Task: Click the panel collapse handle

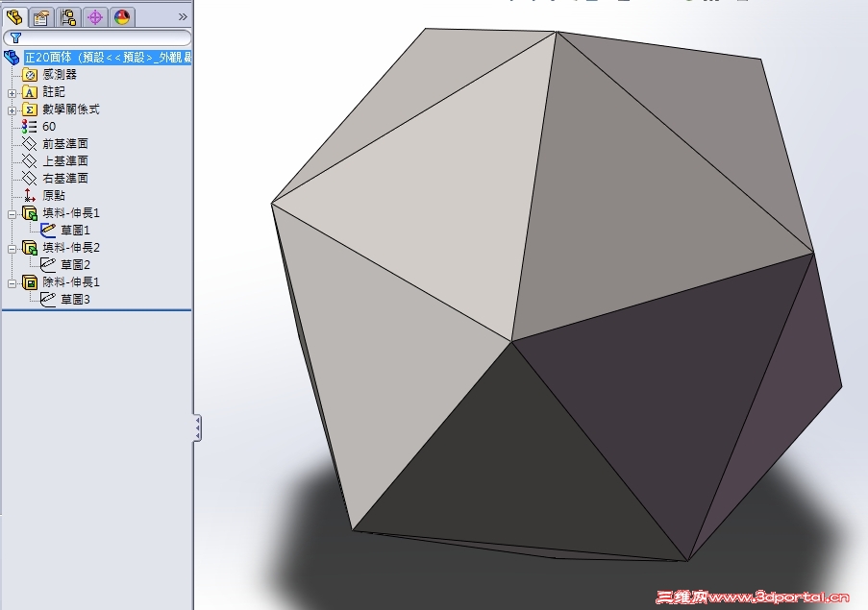Action: [x=197, y=427]
